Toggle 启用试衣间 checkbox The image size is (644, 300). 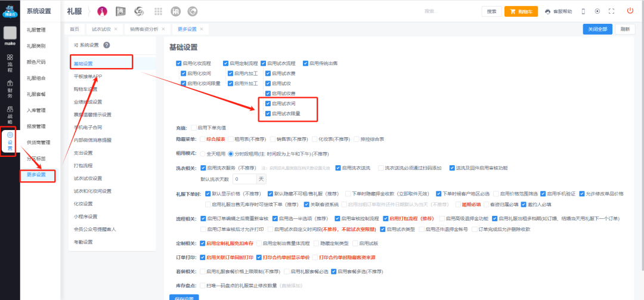click(x=268, y=104)
